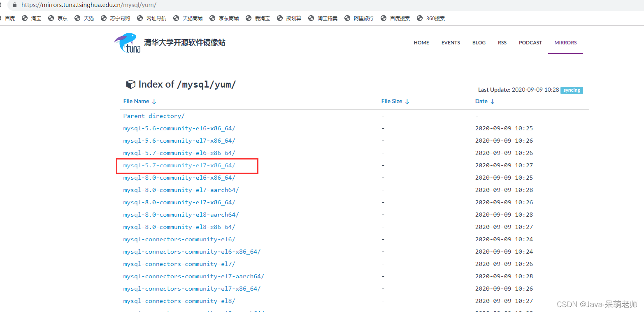Open the PODCAST nav item
644x312 pixels.
point(530,42)
